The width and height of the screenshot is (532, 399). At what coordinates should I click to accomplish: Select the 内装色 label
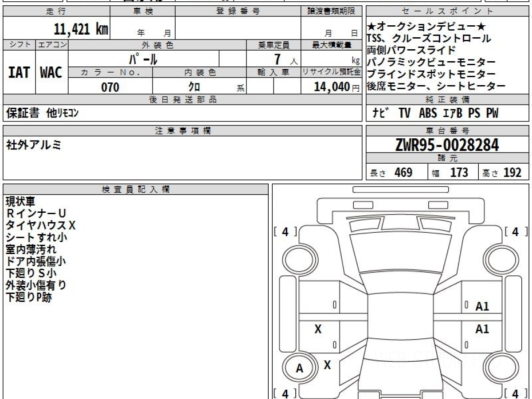(x=199, y=72)
